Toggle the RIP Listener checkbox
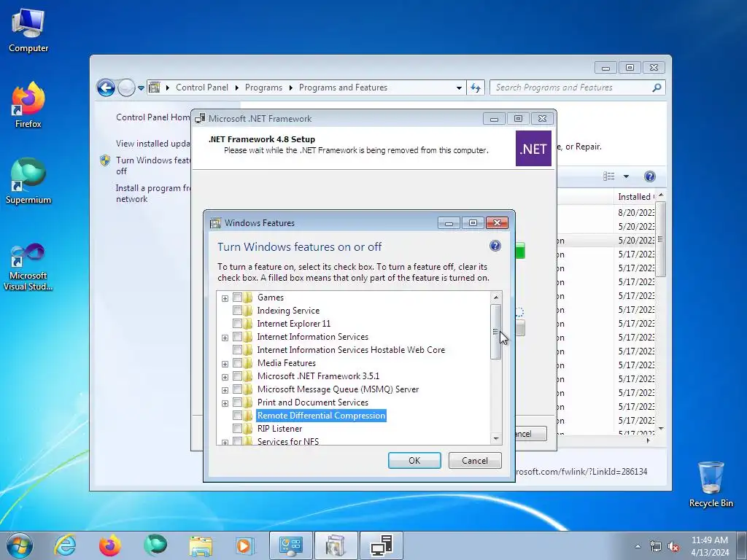 click(237, 429)
